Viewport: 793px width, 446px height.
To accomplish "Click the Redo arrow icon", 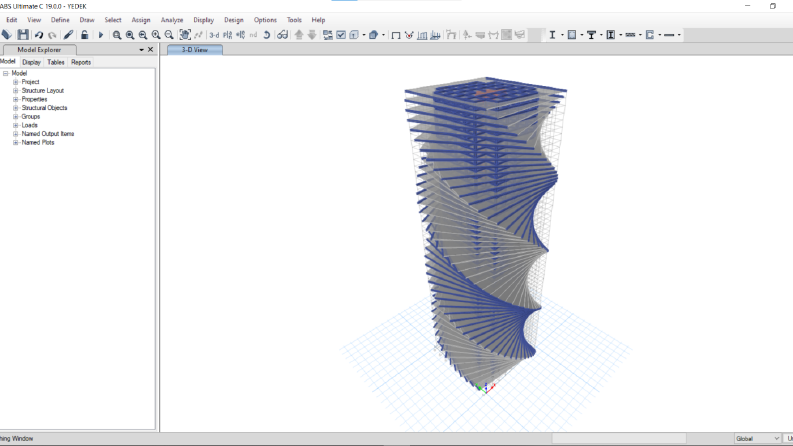I will click(x=52, y=35).
